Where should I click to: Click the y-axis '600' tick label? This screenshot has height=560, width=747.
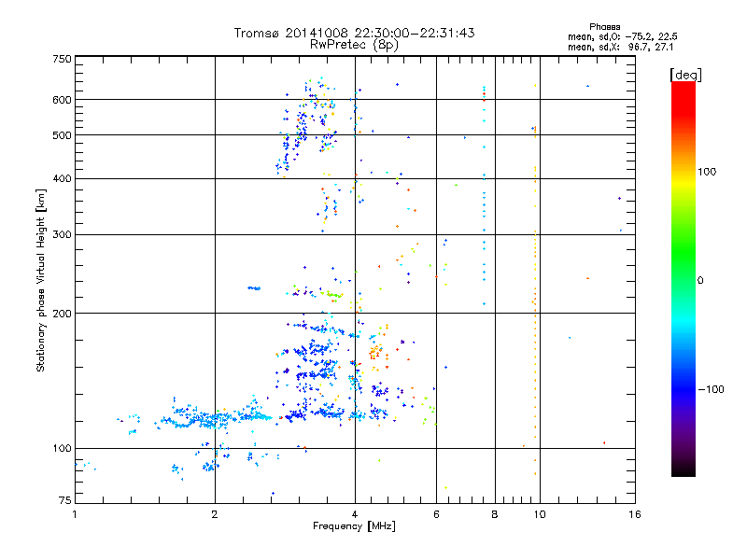click(62, 100)
